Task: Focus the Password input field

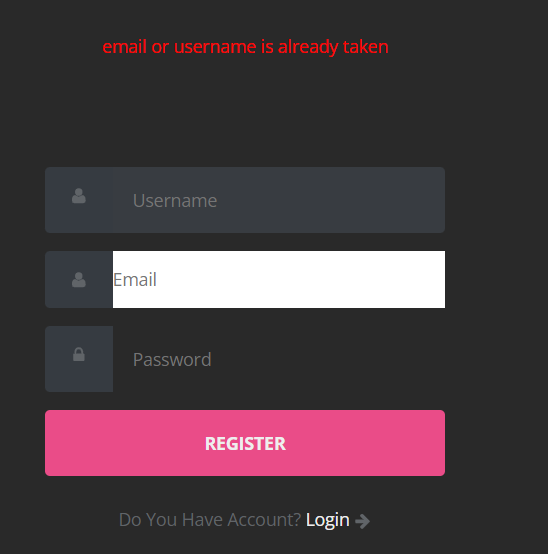Action: point(278,359)
